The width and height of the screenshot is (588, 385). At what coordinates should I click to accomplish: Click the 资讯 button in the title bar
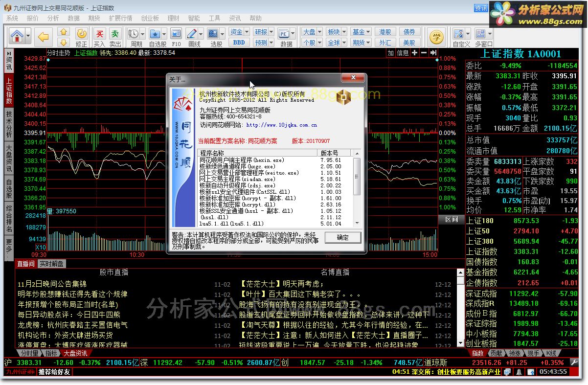coord(481,8)
